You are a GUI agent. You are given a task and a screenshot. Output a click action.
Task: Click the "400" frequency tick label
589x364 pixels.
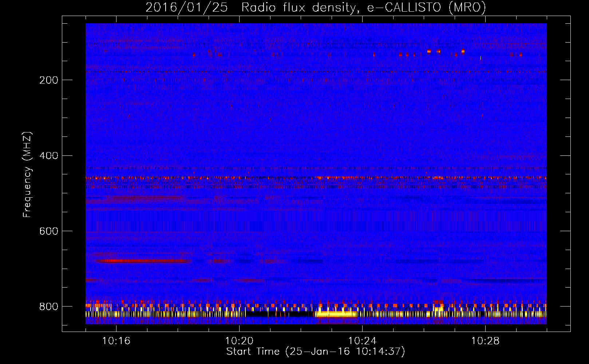coord(48,156)
